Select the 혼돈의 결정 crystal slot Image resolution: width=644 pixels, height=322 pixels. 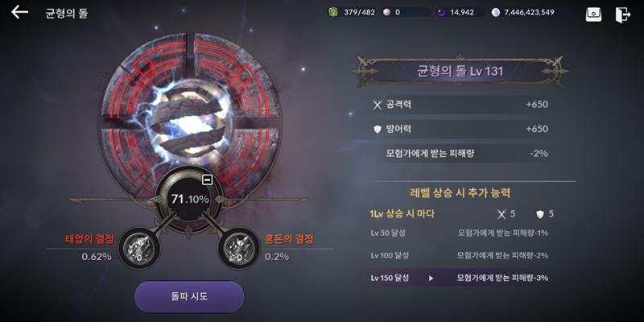(x=238, y=248)
